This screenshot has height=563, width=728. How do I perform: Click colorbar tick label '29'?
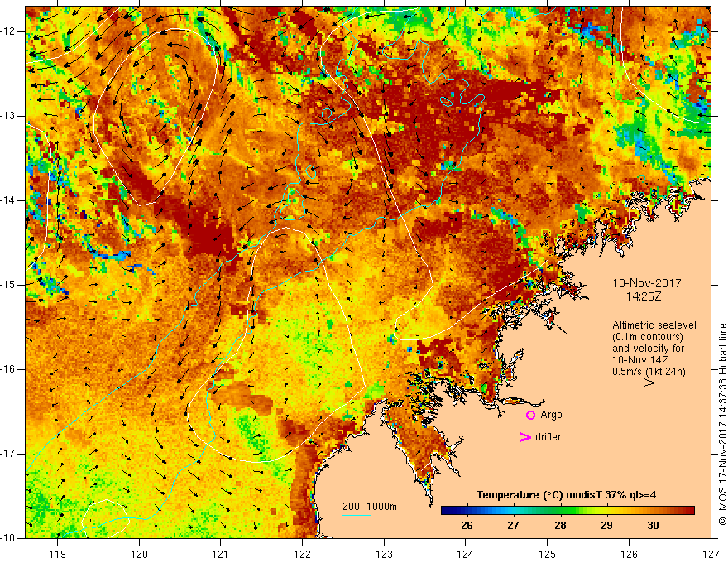pyautogui.click(x=606, y=526)
